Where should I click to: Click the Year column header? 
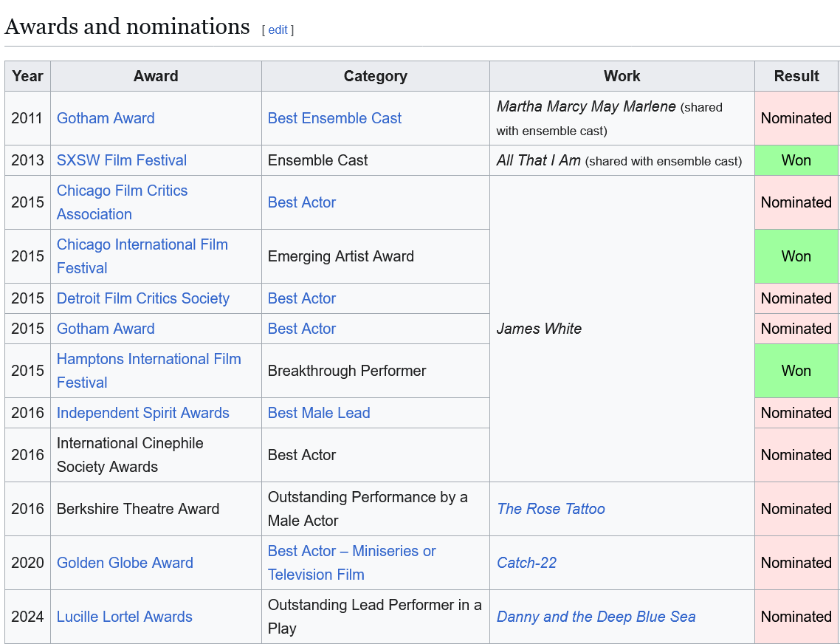(x=27, y=76)
